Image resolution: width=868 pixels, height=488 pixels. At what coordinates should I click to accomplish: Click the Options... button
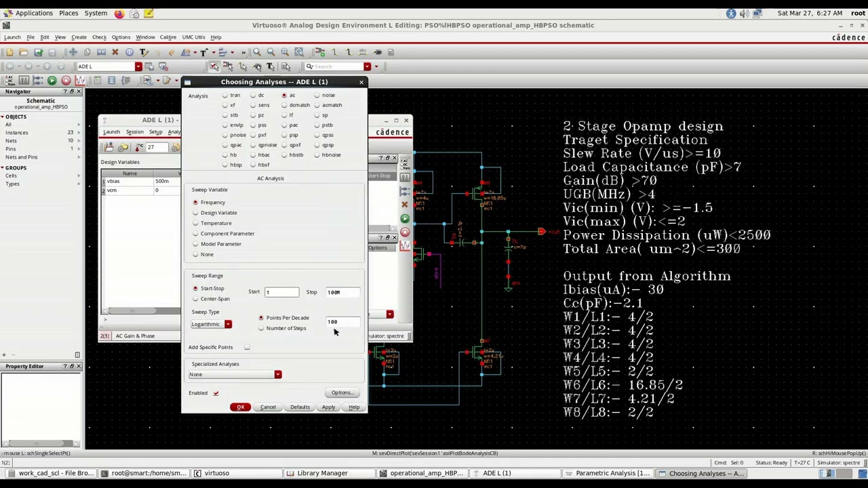point(342,393)
